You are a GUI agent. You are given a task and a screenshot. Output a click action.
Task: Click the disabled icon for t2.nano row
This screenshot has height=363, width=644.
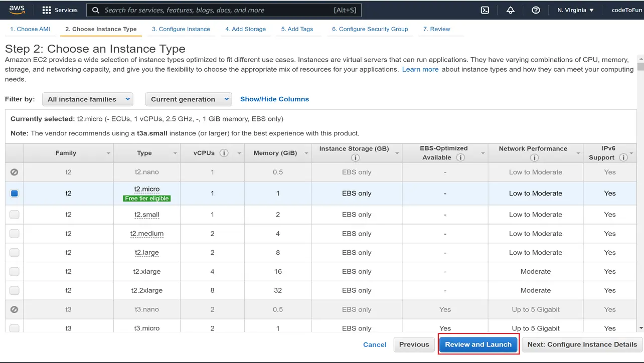coord(15,172)
